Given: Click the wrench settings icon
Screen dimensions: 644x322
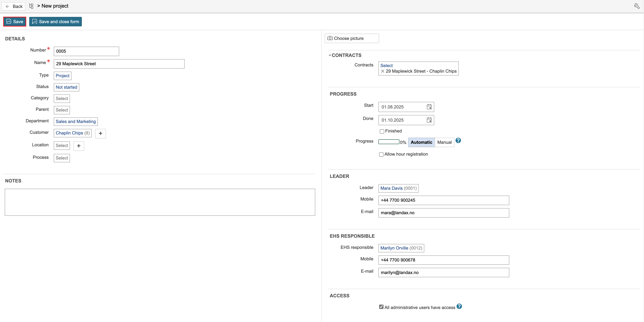Looking at the screenshot, I should point(637,6).
